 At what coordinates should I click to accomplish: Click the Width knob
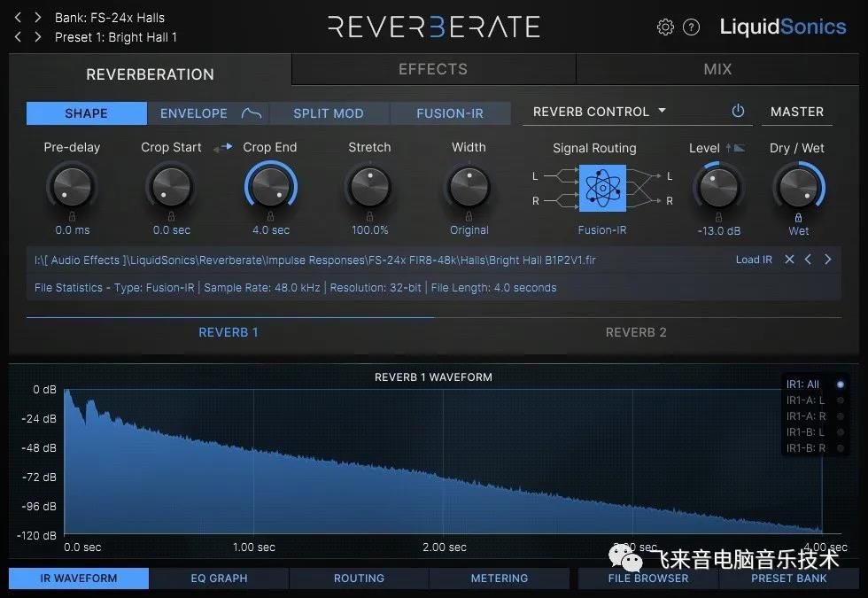469,187
